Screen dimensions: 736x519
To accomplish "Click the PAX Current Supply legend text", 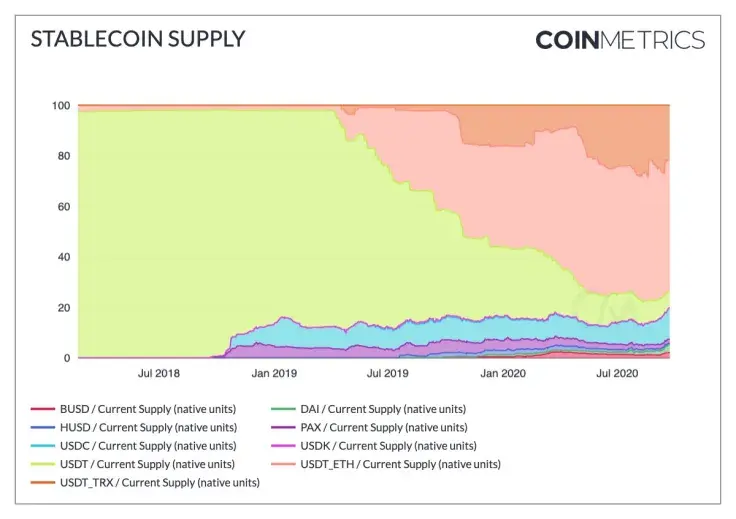I will tap(384, 427).
